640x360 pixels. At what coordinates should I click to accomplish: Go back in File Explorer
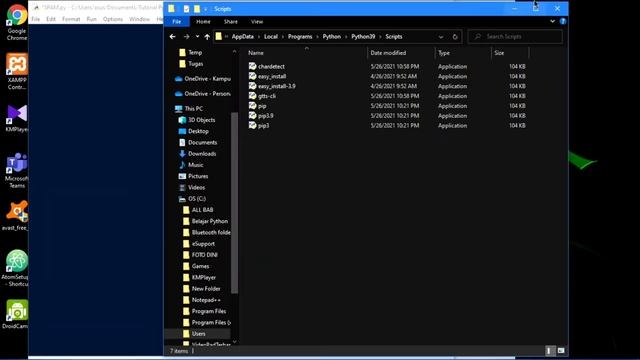pos(173,37)
